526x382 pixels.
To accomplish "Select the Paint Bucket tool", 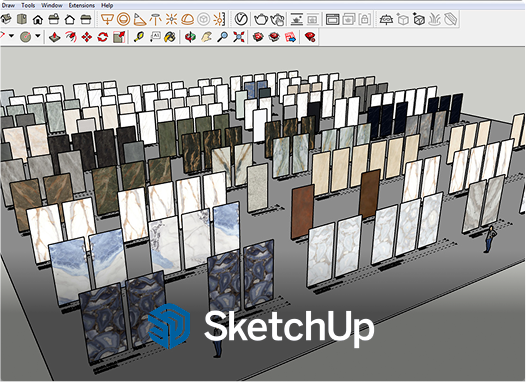I will [170, 37].
